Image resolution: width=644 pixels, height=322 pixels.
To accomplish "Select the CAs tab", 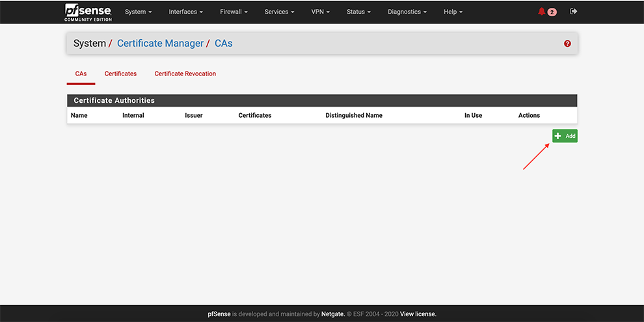I will pos(81,74).
